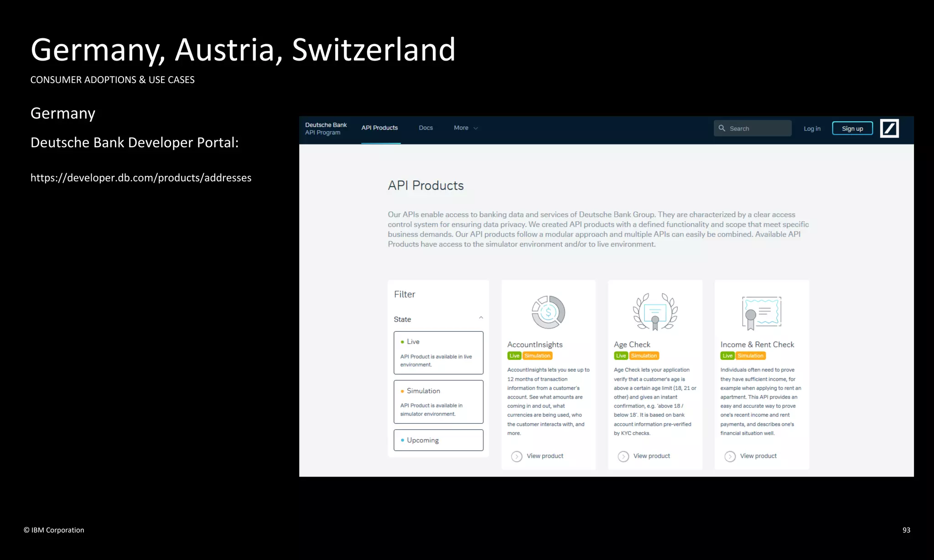The height and width of the screenshot is (560, 934).
Task: Click the slide page number 93
Action: 906,530
